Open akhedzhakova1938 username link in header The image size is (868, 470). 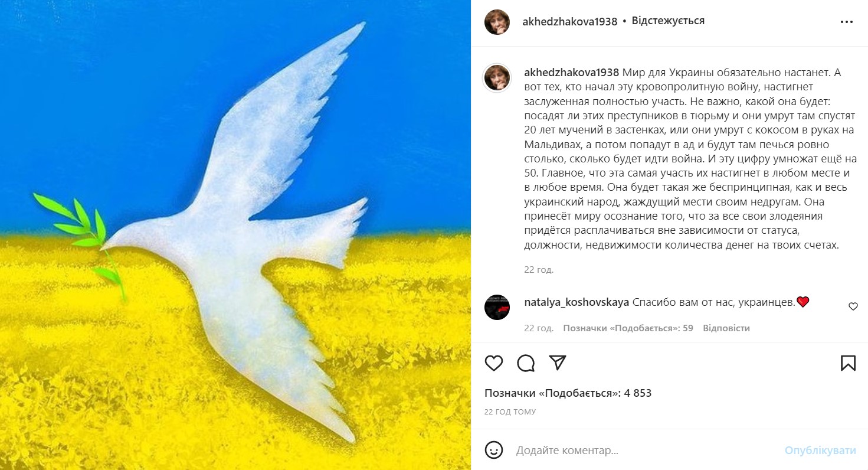click(x=570, y=22)
